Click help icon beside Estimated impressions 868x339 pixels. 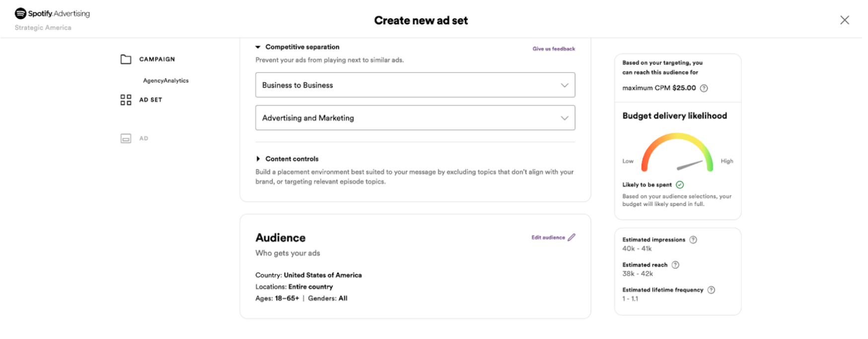point(693,240)
